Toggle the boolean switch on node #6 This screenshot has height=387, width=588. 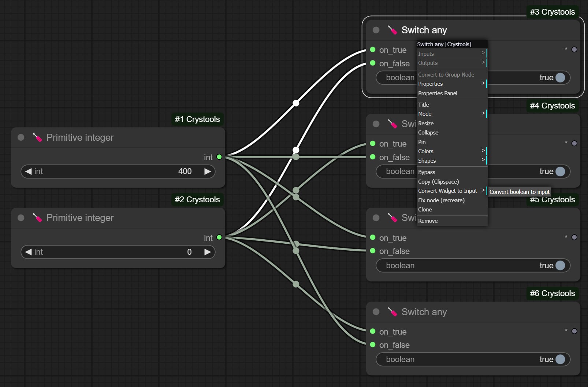click(560, 360)
